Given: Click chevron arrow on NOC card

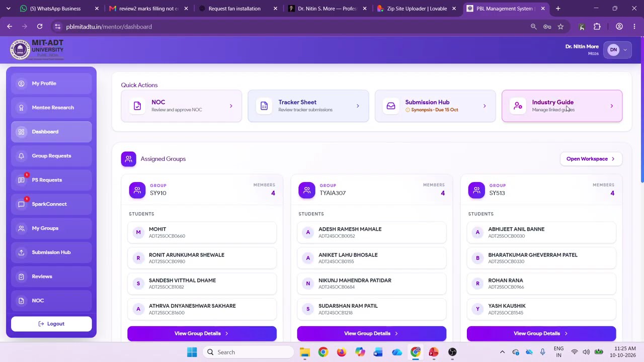Looking at the screenshot, I should point(231,106).
